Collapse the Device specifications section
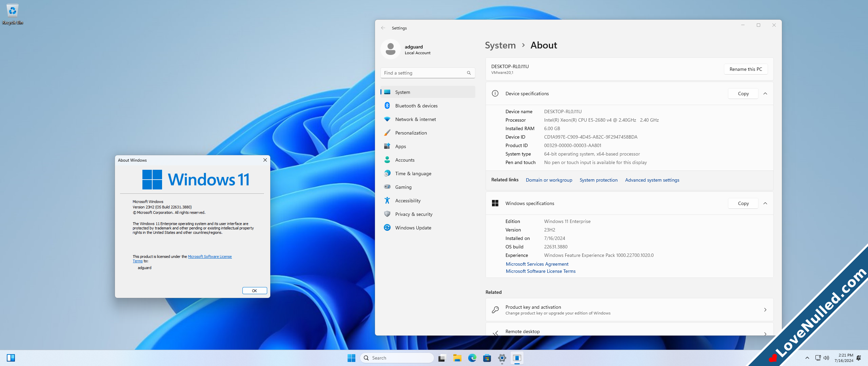This screenshot has height=366, width=868. click(765, 94)
